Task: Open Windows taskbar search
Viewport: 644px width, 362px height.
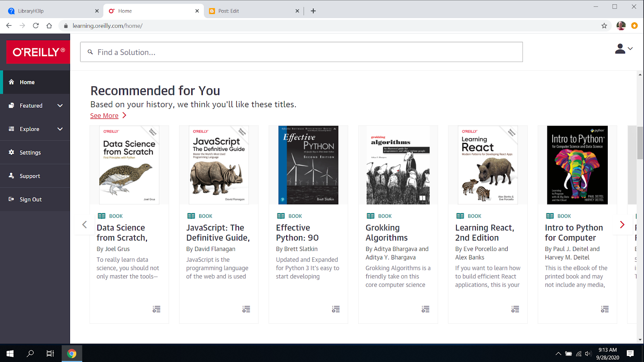Action: 30,354
